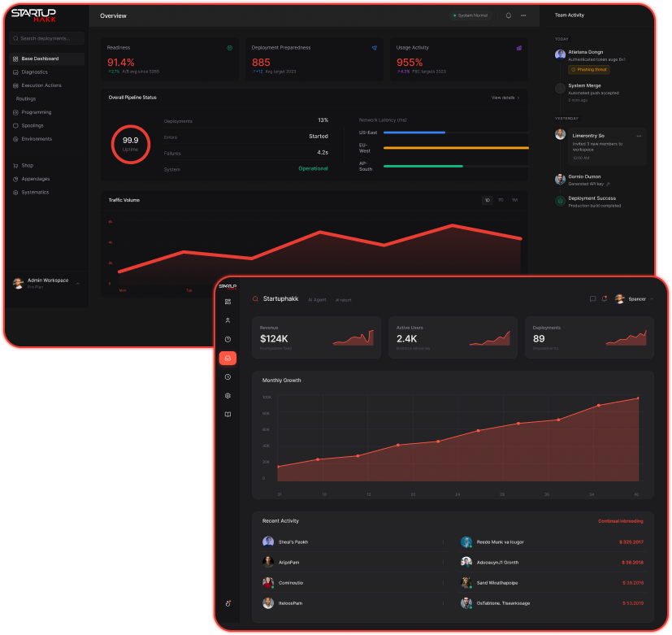
Task: Open options menu on Limerontry So card
Action: point(639,136)
